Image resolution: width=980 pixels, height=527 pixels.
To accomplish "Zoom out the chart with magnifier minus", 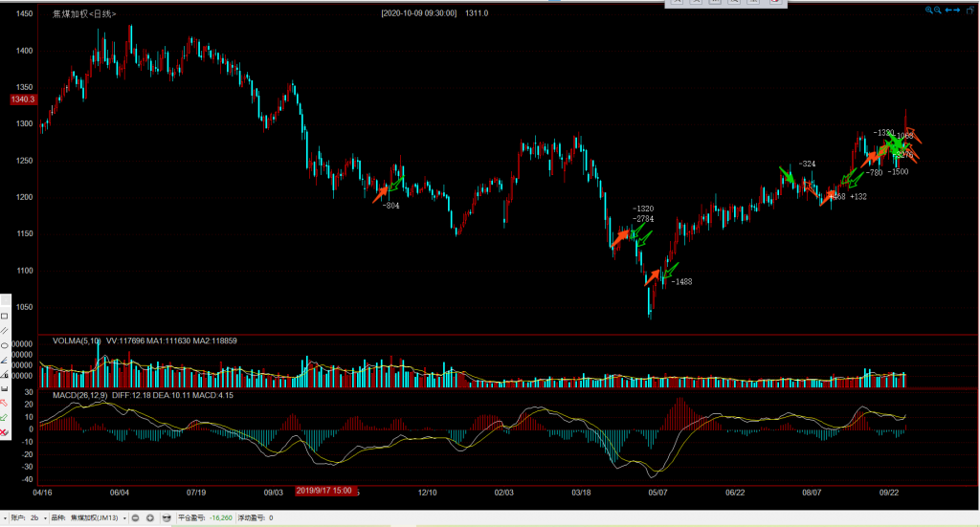I will (938, 10).
